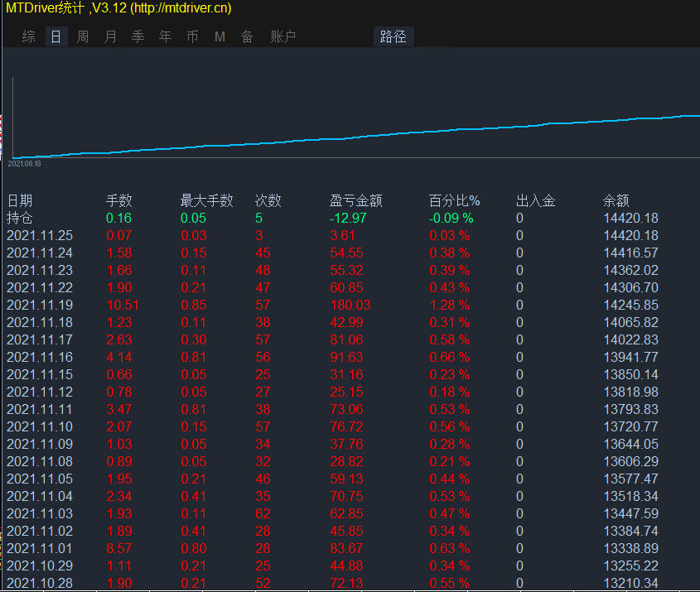
Task: Select the 2021.11.11 date row
Action: coord(40,410)
